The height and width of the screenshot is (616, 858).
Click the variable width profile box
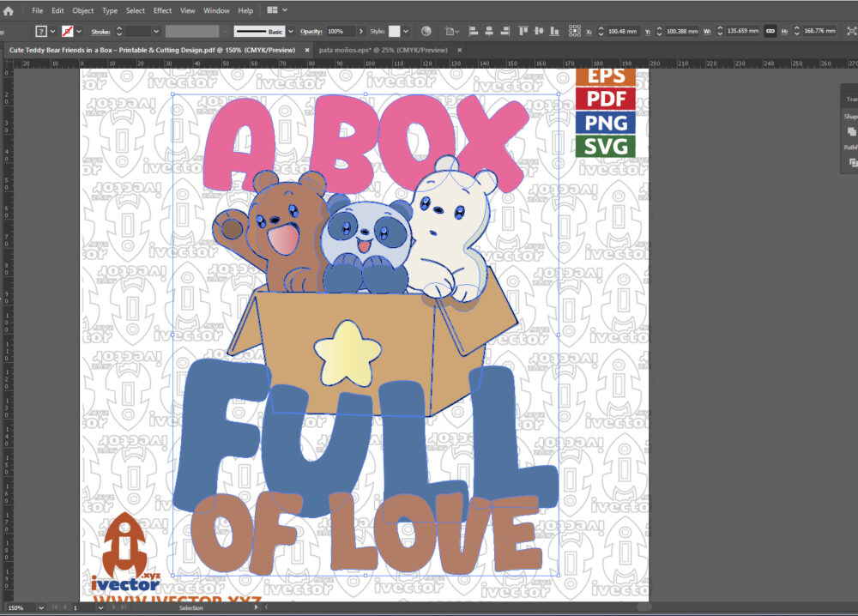click(192, 32)
